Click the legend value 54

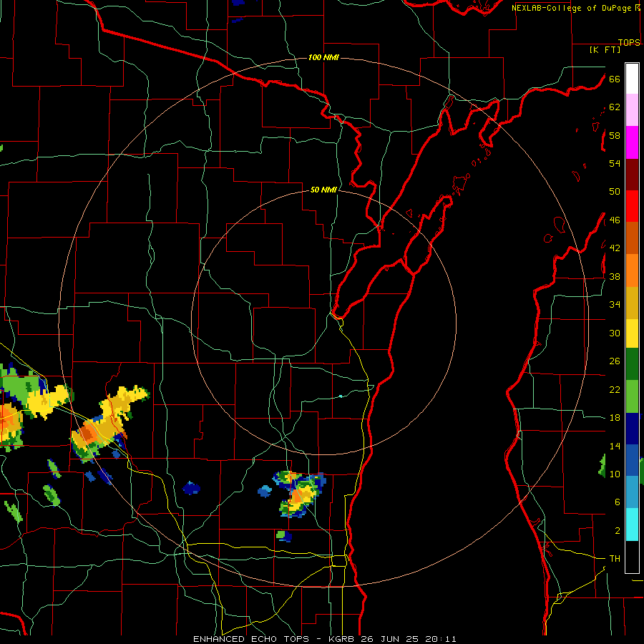tap(615, 163)
